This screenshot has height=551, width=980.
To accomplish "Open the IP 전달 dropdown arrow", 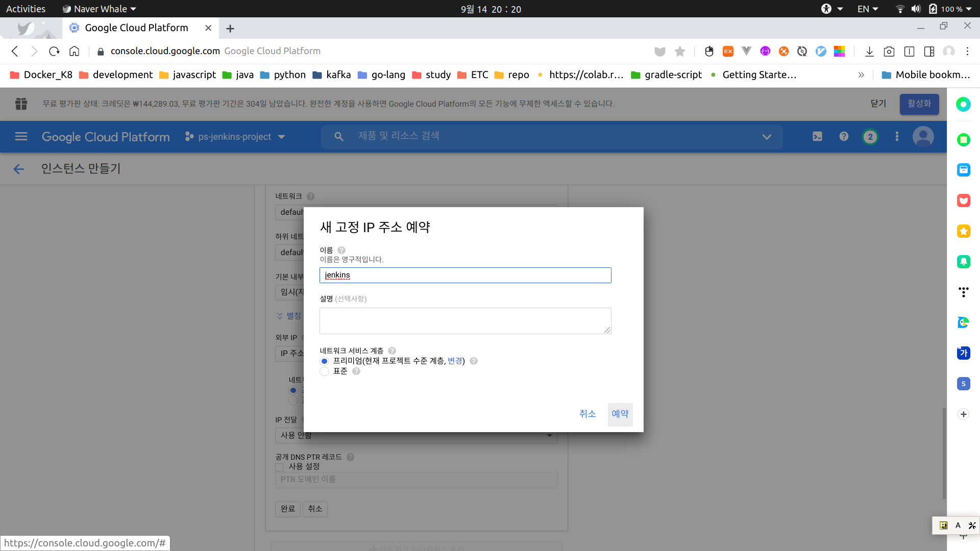I will (x=549, y=435).
